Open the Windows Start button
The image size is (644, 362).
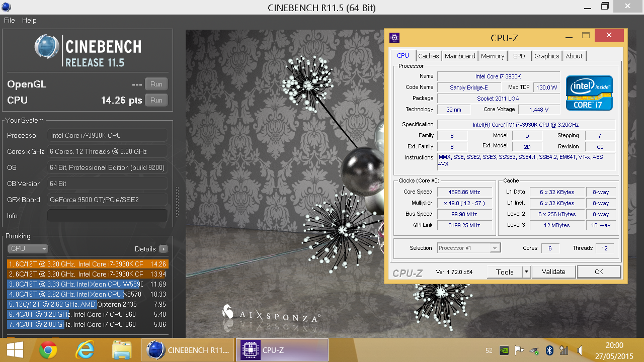[x=14, y=350]
